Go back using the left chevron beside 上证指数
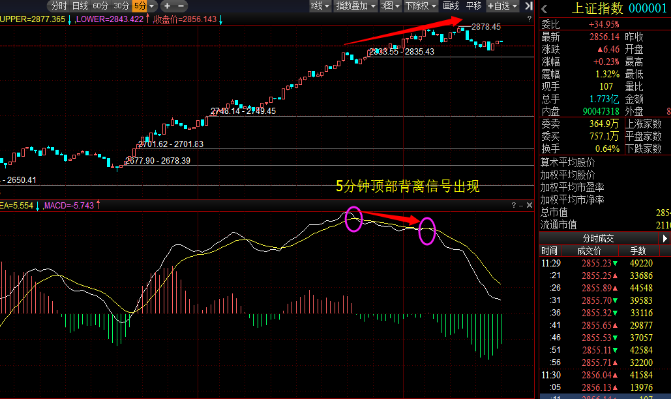671x399 pixels. (x=544, y=9)
